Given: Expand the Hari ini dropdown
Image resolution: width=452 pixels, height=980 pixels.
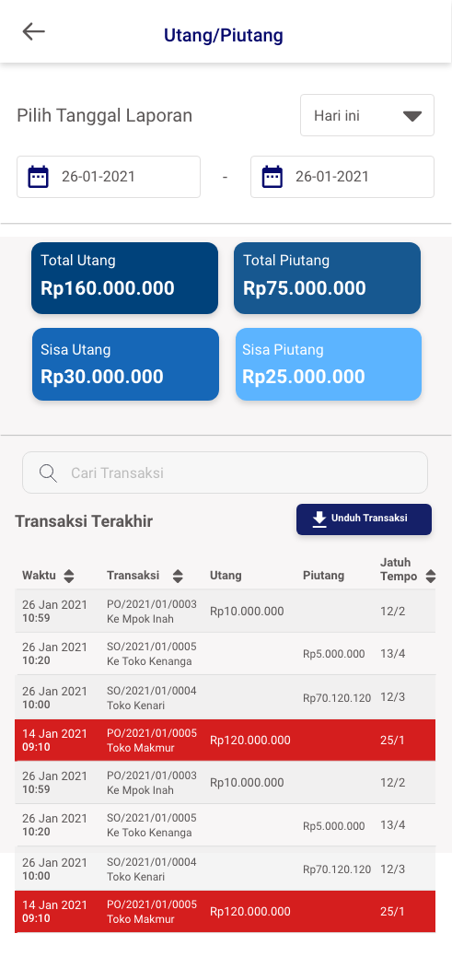Looking at the screenshot, I should point(367,116).
